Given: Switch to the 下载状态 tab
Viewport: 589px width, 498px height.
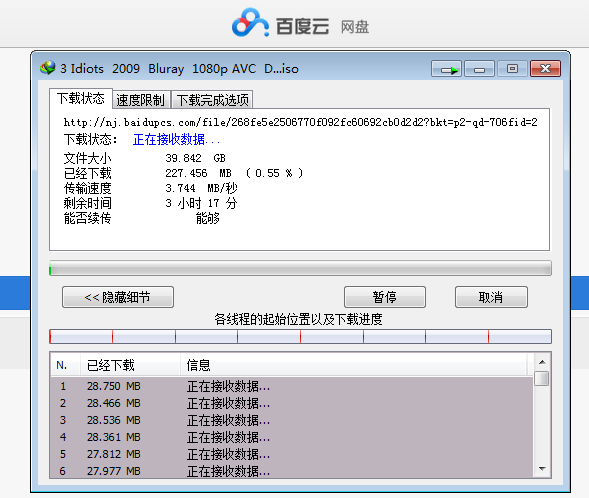Looking at the screenshot, I should pos(81,98).
